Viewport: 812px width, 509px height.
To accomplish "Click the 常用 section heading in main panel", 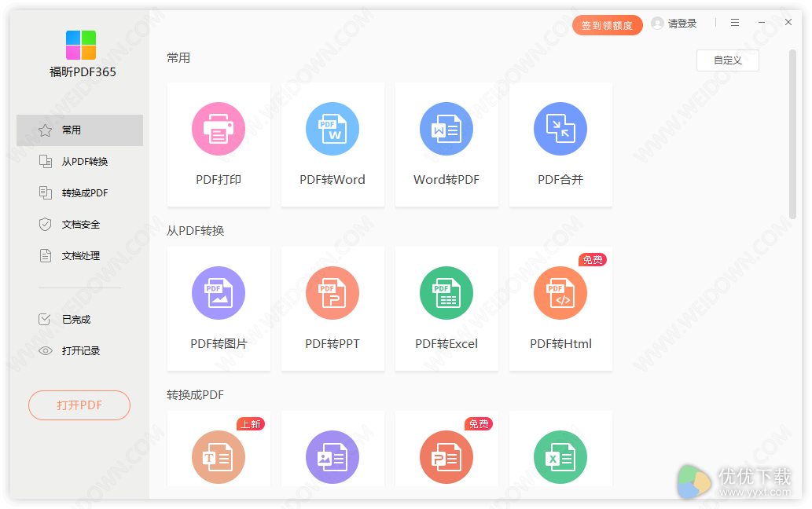I will (x=178, y=57).
